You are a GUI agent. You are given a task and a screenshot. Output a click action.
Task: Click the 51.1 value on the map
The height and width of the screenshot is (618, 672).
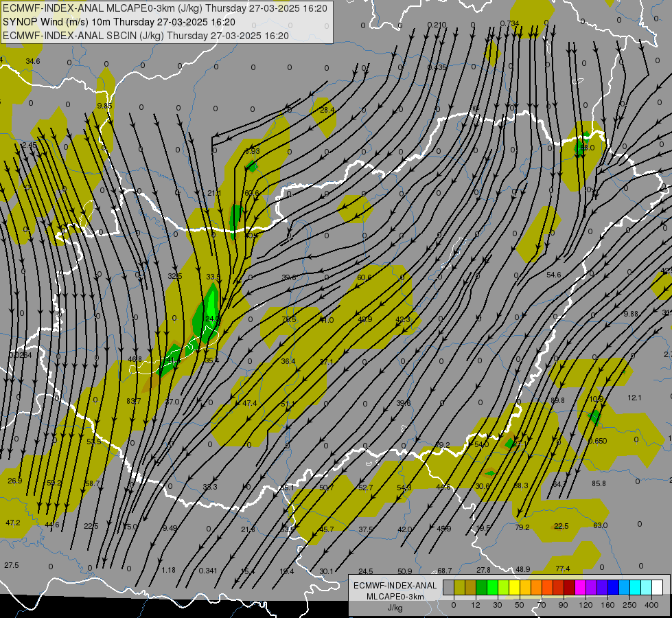[288, 404]
